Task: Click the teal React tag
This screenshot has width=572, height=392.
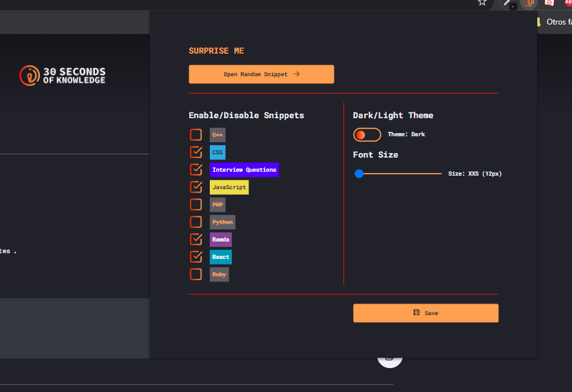Action: (221, 257)
